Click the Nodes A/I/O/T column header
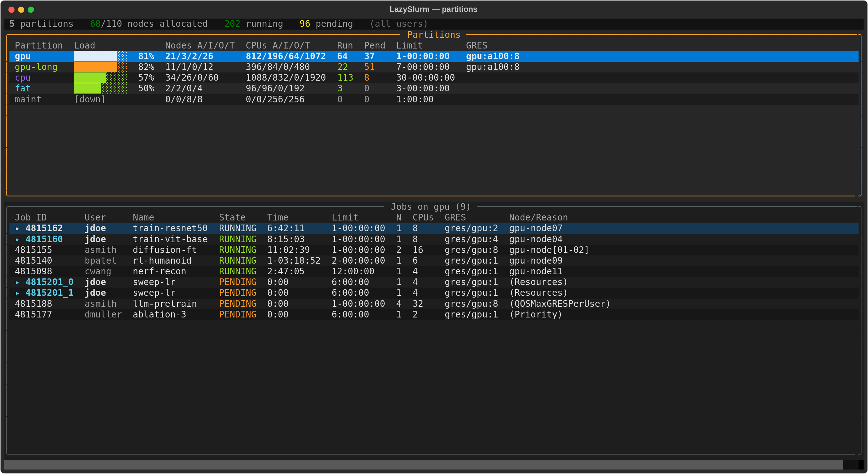The height and width of the screenshot is (474, 868). (x=200, y=46)
